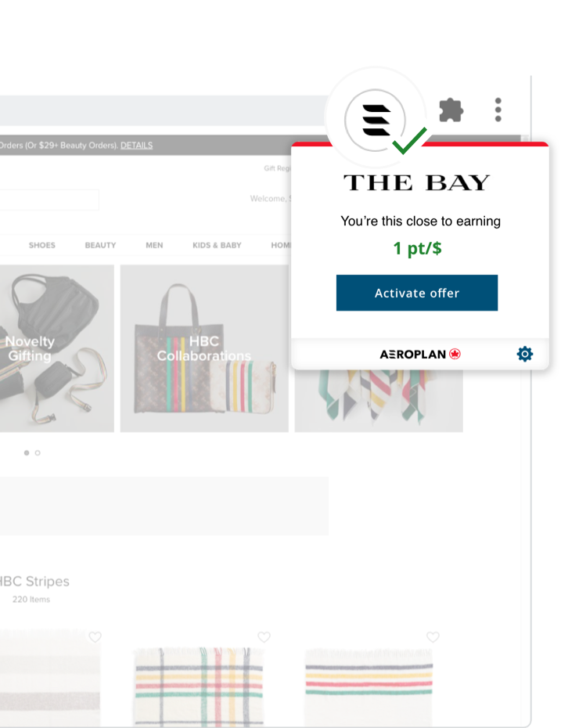Open the DETAILS link in promo banner

(136, 146)
